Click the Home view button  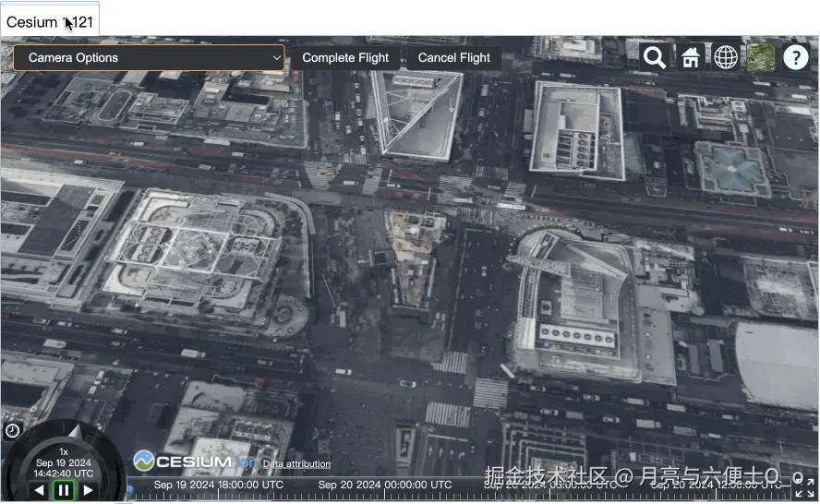(x=691, y=57)
